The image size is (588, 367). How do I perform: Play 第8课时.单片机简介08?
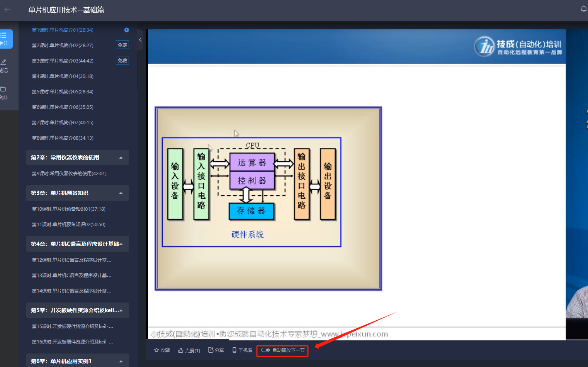63,138
